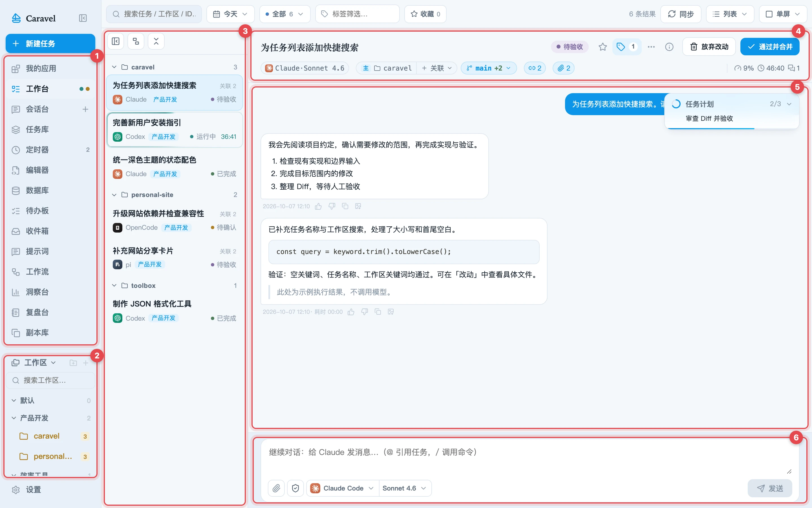This screenshot has height=508, width=812.
Task: Open the 单屏 layout dropdown
Action: tap(783, 14)
